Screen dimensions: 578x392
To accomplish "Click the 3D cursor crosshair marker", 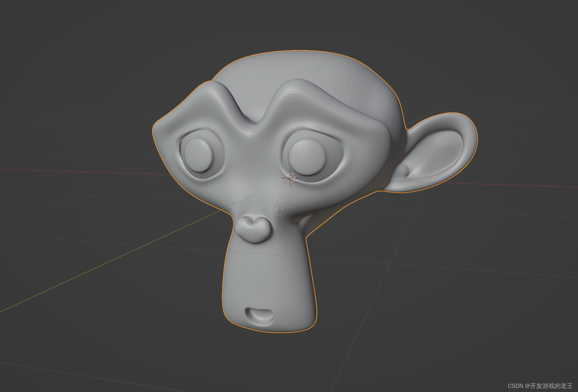I will 290,178.
